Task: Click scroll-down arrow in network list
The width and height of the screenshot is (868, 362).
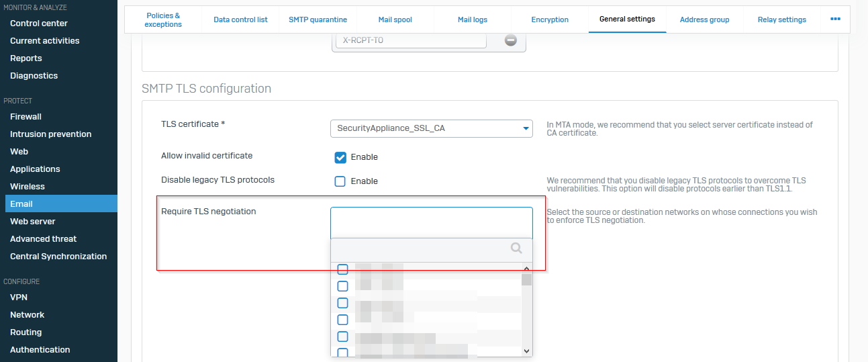Action: 526,351
